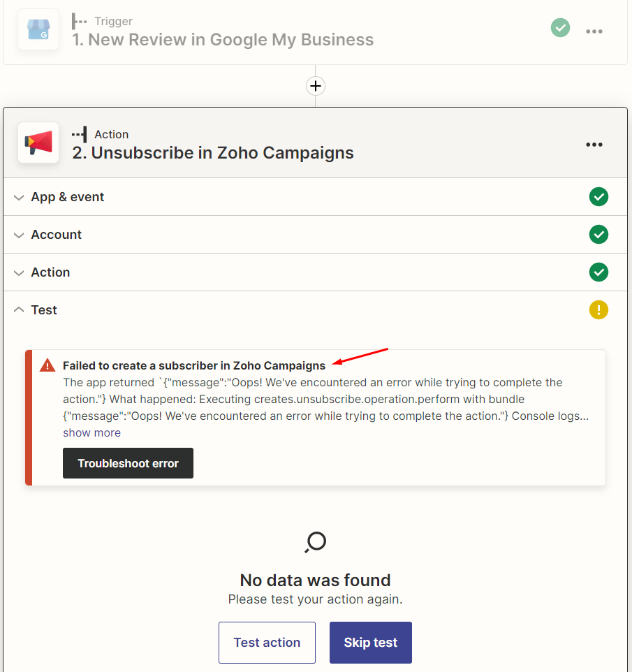
Task: Click the green check beside Account
Action: point(598,235)
